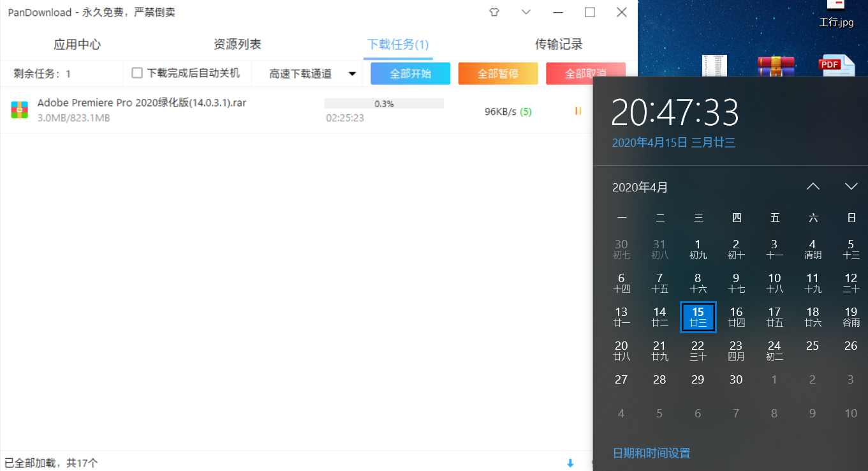The width and height of the screenshot is (868, 471).
Task: Click the RAR file icon for Adobe Premiere
Action: tap(19, 110)
